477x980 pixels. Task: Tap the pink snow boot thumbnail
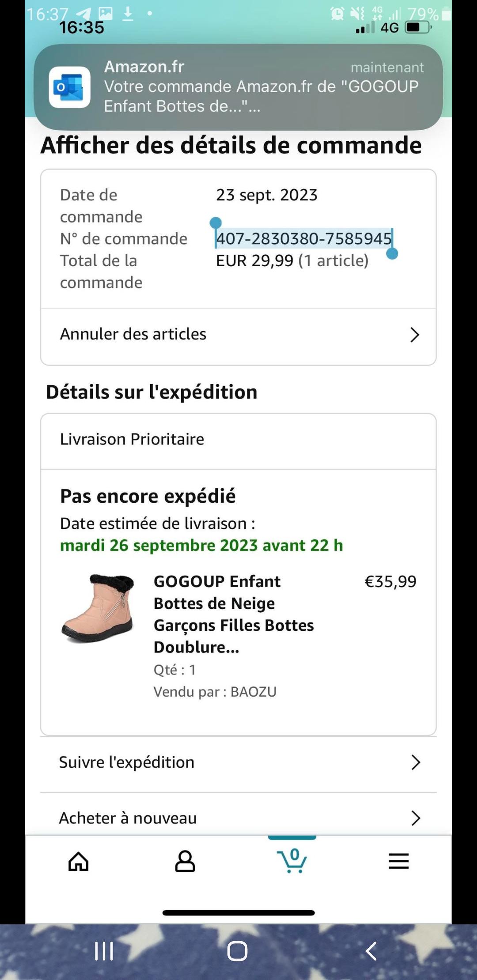pyautogui.click(x=98, y=608)
